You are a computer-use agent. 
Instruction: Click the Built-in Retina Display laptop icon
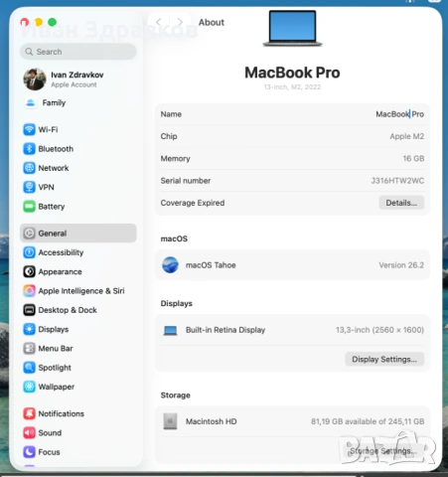(170, 330)
